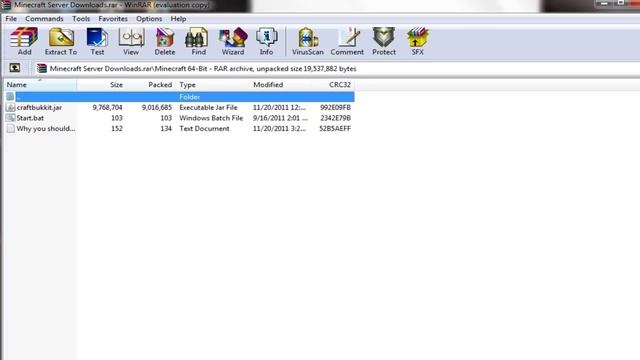This screenshot has width=640, height=360.
Task: Click the text document file icon
Action: click(11, 129)
